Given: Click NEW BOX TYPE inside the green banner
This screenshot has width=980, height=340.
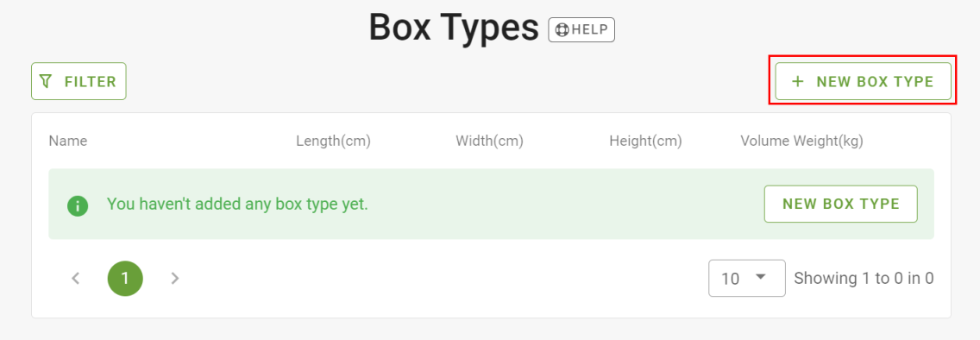Looking at the screenshot, I should (840, 204).
